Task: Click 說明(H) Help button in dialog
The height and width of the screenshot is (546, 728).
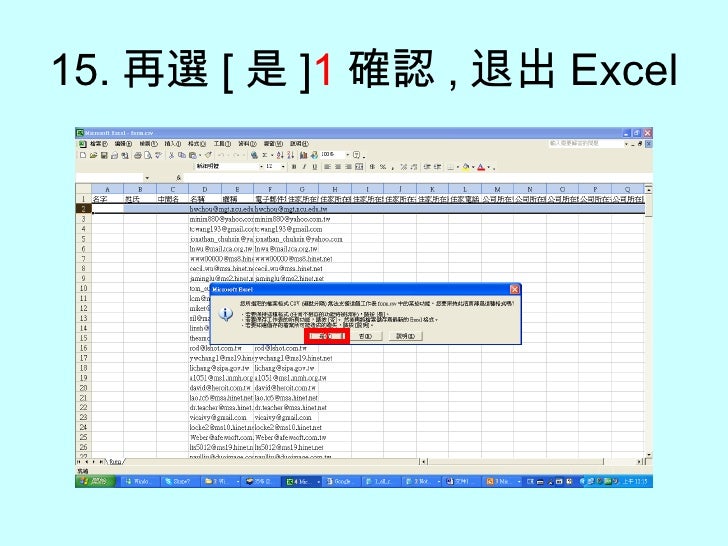Action: tap(405, 336)
